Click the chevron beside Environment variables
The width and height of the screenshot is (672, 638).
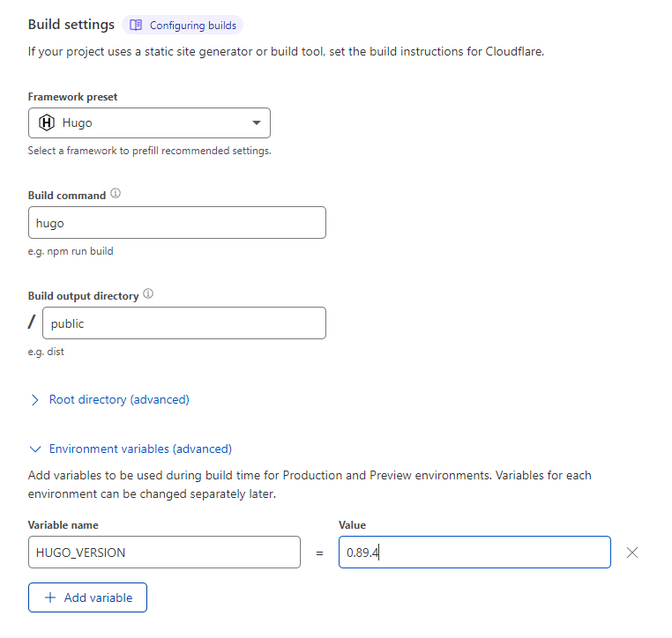35,449
